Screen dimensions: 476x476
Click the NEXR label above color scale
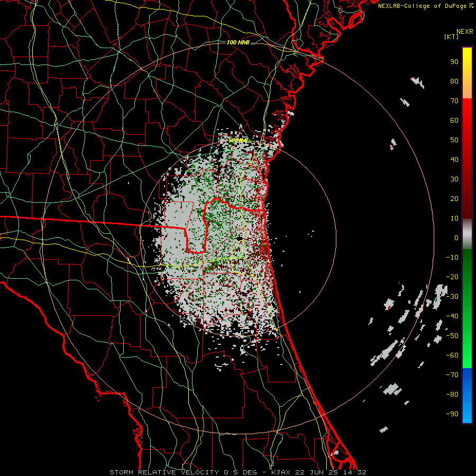465,32
